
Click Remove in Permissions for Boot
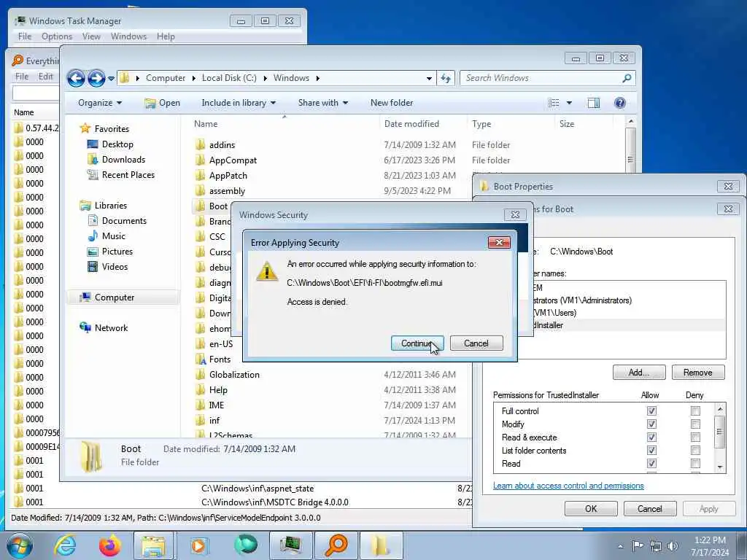698,373
